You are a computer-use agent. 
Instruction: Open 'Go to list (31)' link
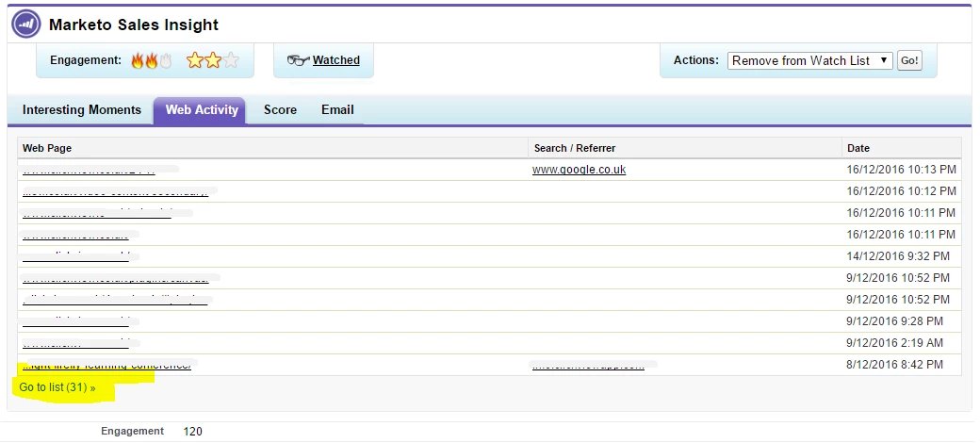tap(57, 387)
